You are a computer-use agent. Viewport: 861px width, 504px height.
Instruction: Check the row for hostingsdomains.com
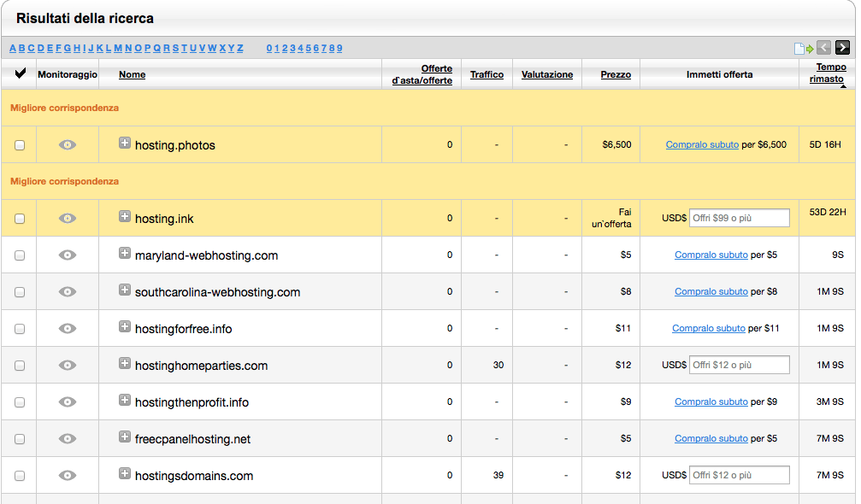[x=19, y=475]
